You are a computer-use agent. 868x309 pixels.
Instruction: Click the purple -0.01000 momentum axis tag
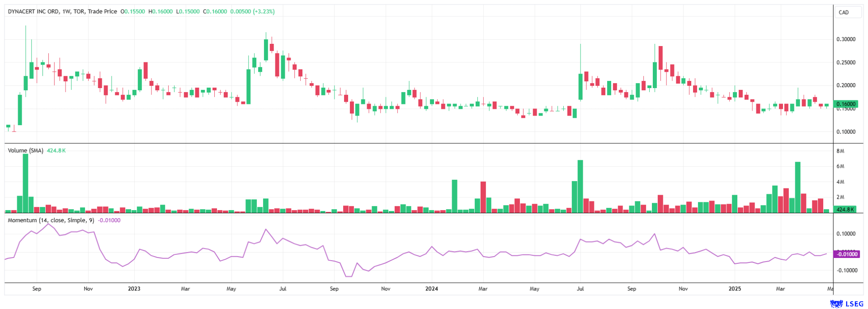[x=846, y=254]
